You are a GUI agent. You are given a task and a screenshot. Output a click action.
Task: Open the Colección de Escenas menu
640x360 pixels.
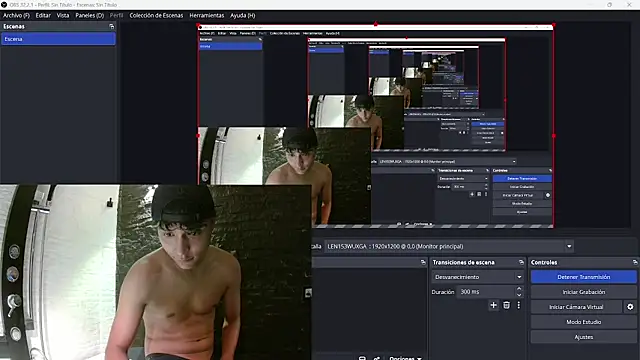click(156, 16)
